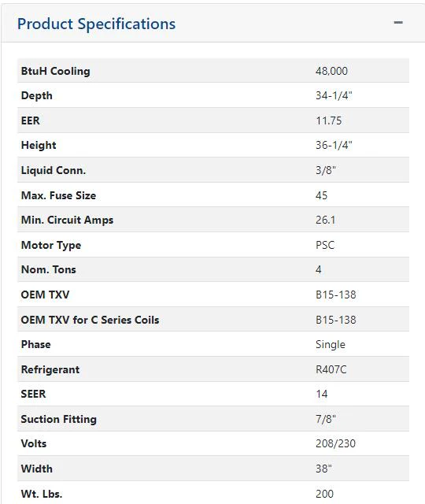Select the BtuH Cooling row
Screen dimensions: 425x504
pos(213,70)
